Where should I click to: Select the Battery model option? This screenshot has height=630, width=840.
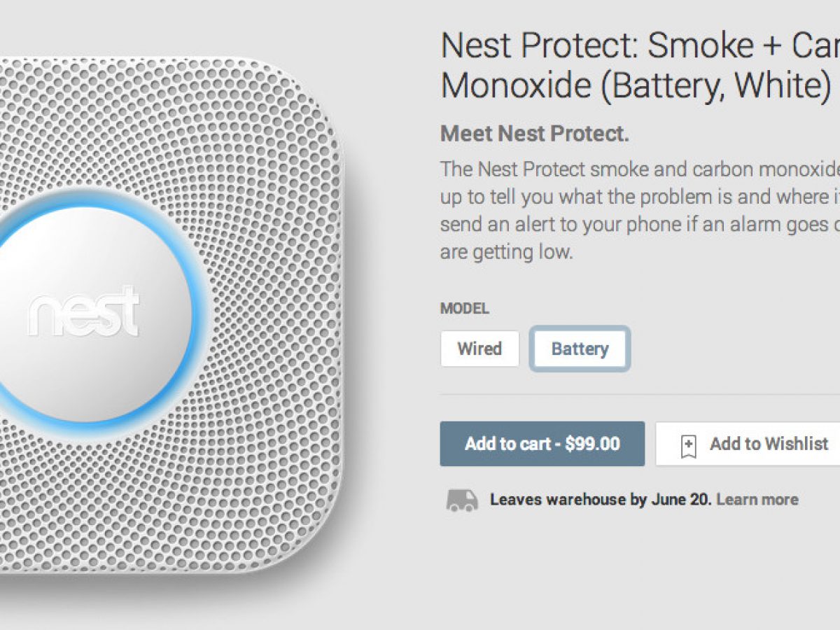[x=580, y=349]
